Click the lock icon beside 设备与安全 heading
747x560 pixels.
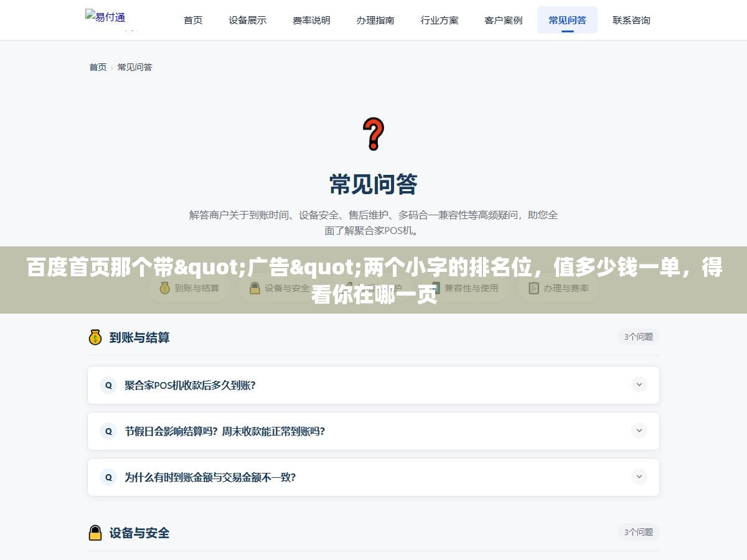pos(95,533)
